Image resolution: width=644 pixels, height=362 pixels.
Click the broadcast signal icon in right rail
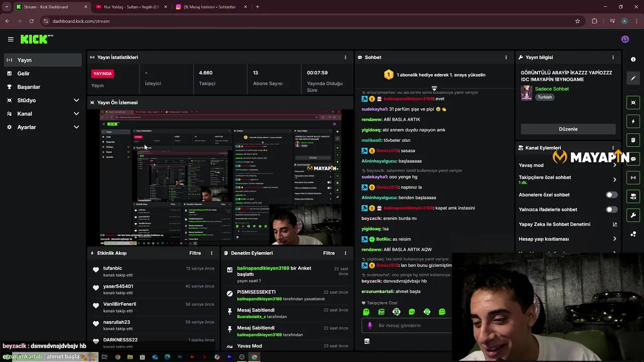(633, 177)
